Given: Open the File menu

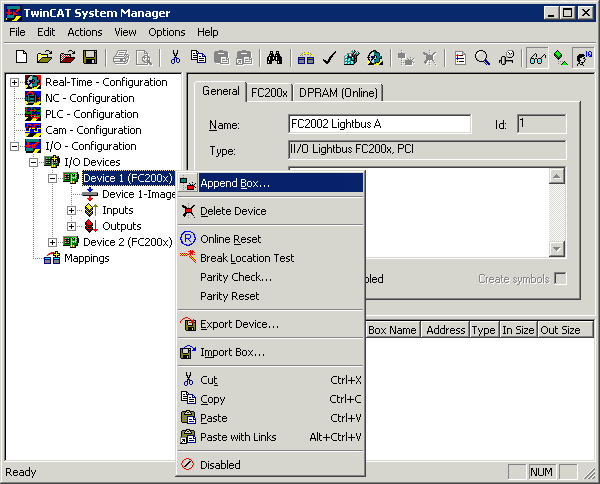Looking at the screenshot, I should coord(17,32).
